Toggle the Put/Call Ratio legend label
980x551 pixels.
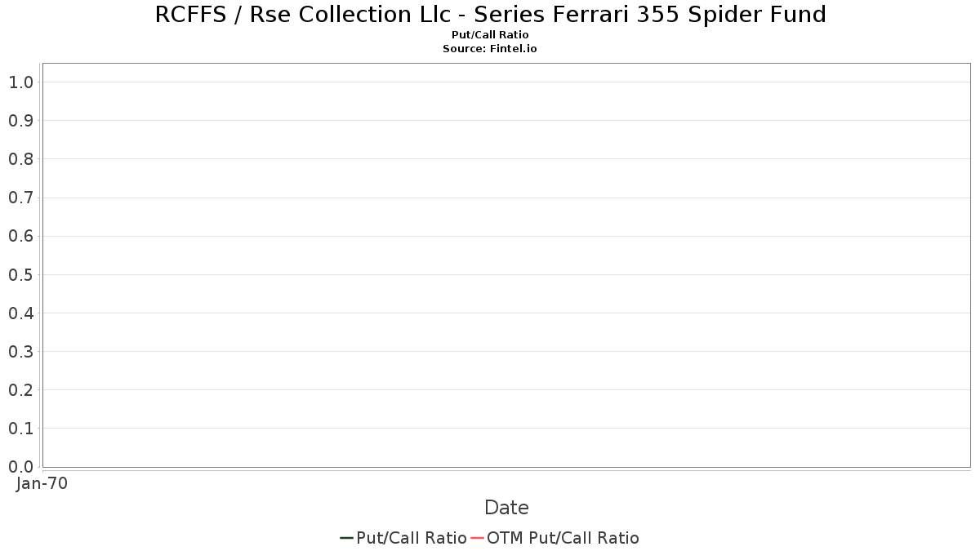pyautogui.click(x=411, y=538)
